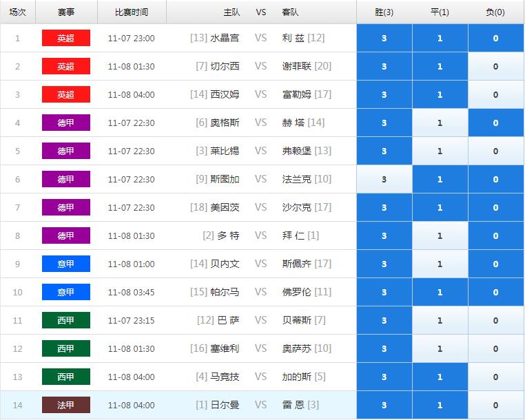This screenshot has width=525, height=420.
Task: Click away team 佛罗伦 [11]
Action: click(307, 292)
